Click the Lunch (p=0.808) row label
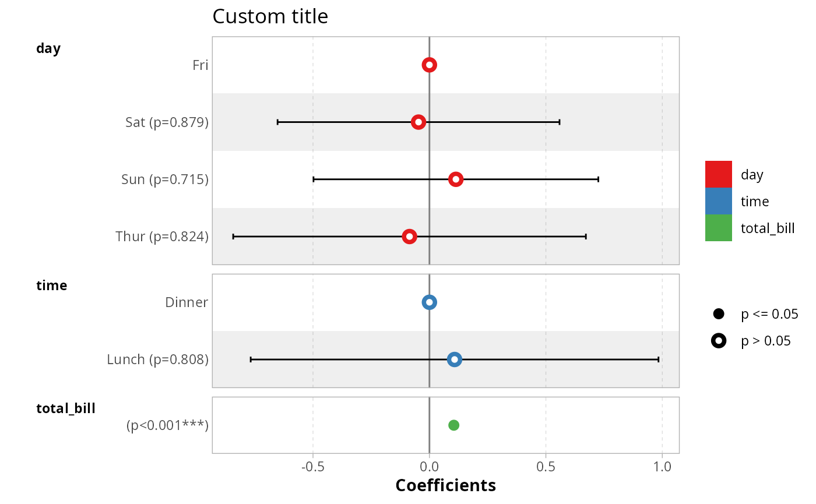Image resolution: width=816 pixels, height=504 pixels. 157,360
